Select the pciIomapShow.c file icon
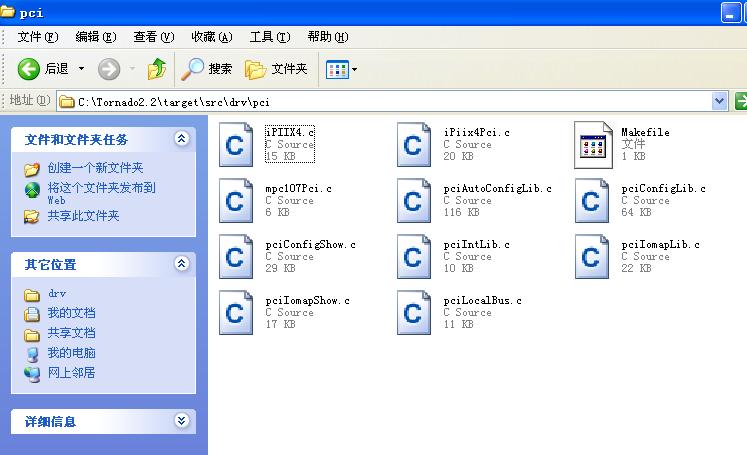 point(236,313)
